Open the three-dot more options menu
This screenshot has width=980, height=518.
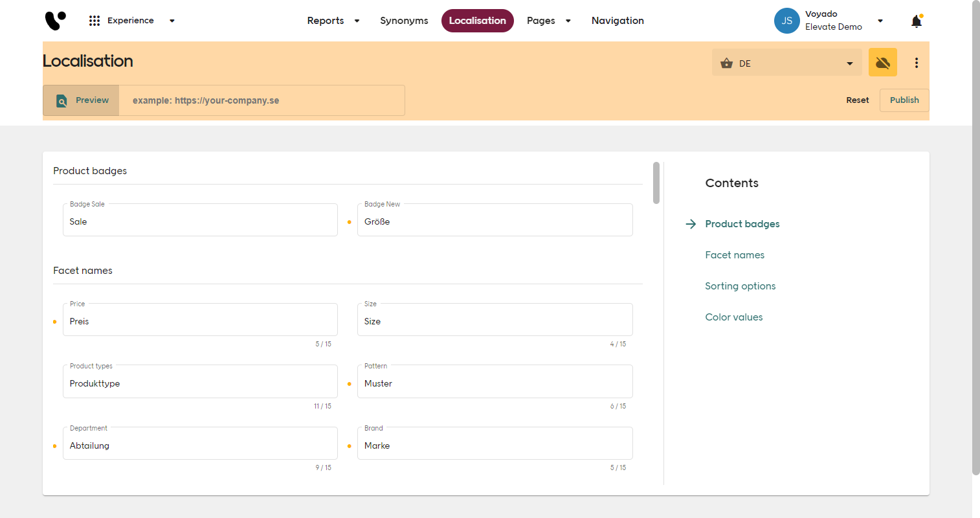917,63
